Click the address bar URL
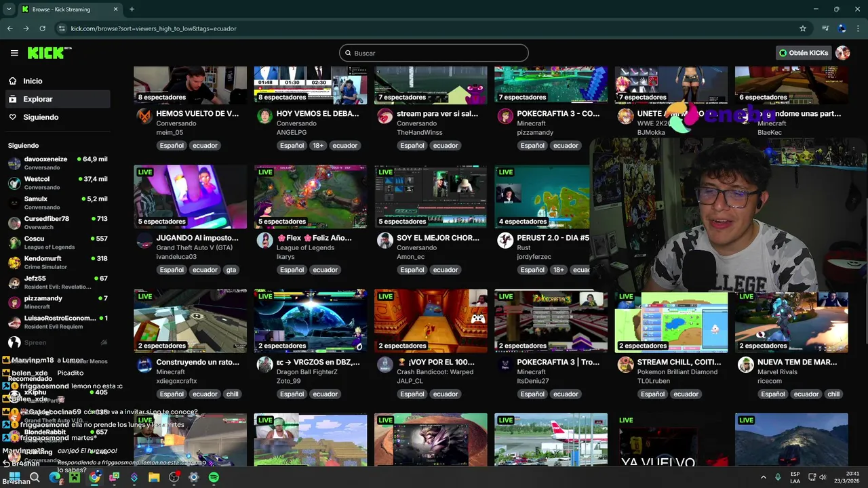The image size is (868, 488). (153, 28)
